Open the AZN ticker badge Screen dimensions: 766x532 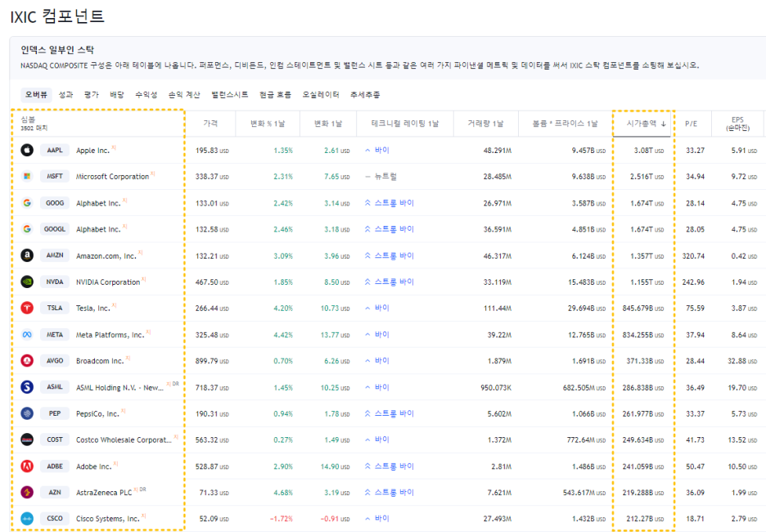[x=55, y=493]
